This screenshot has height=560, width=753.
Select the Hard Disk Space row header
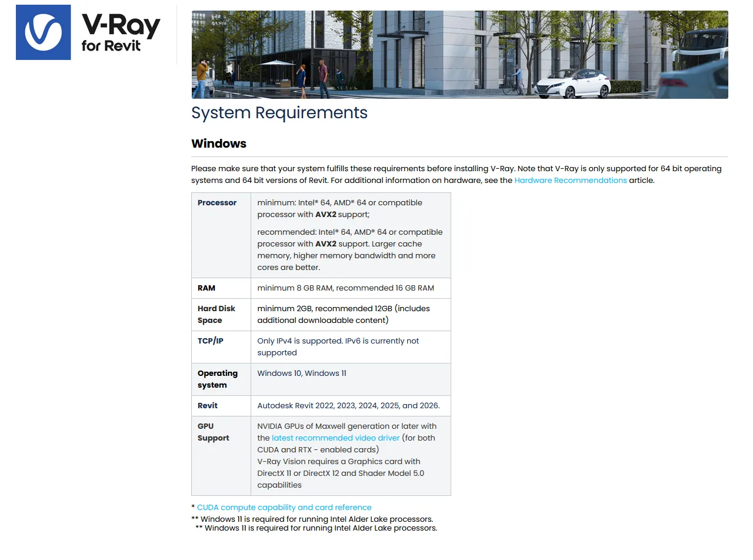click(x=218, y=314)
